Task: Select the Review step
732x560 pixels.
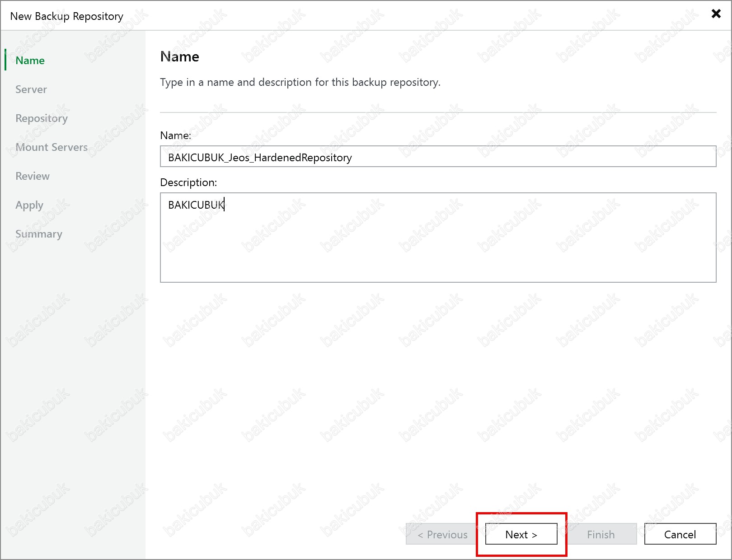Action: click(33, 176)
